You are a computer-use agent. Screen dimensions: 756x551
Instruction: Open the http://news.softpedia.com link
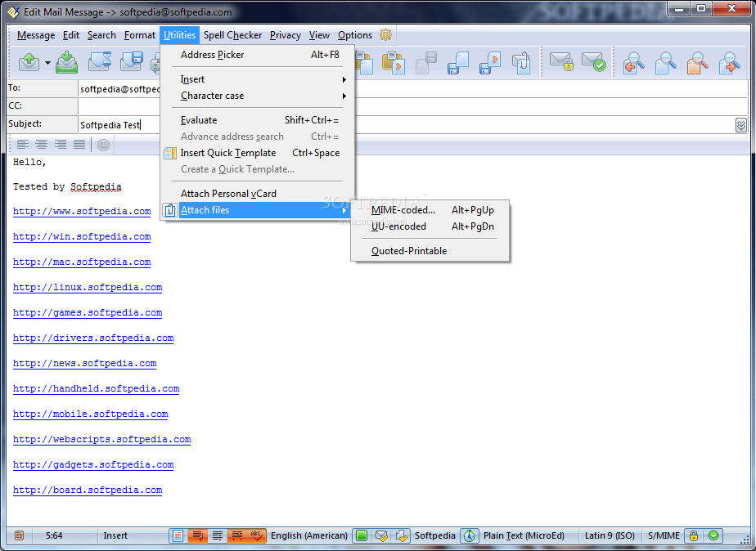[85, 364]
